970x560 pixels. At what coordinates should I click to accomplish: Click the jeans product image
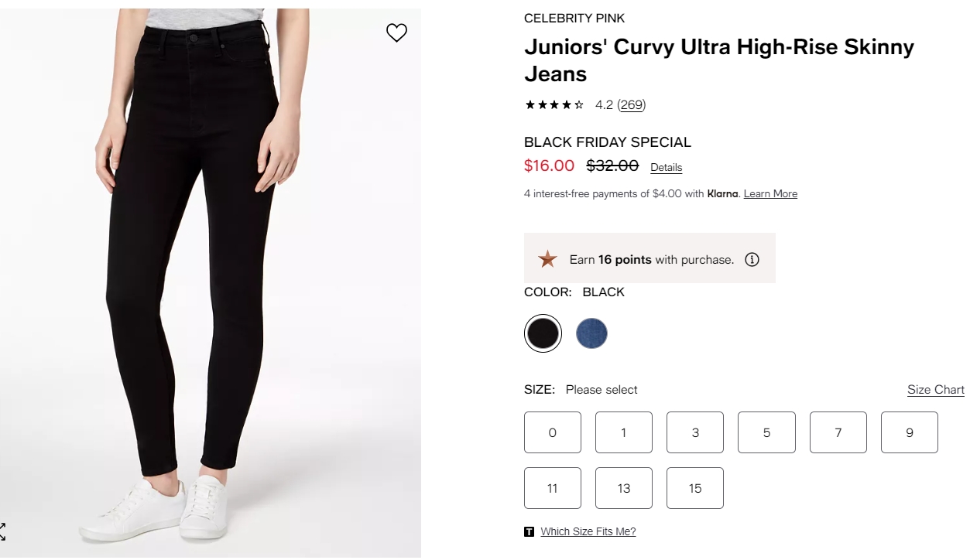coord(211,282)
